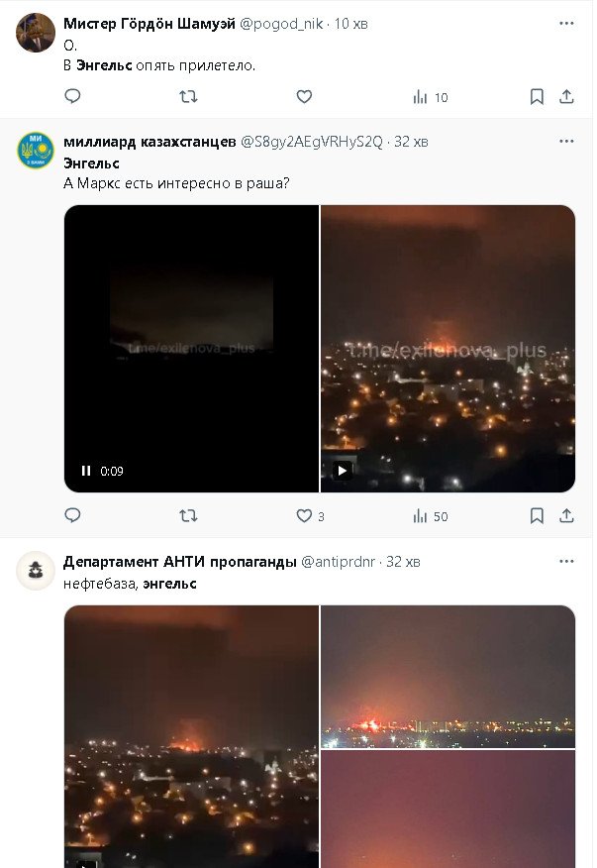Open more options for antiprdnr tweet
597x868 pixels.
tap(566, 561)
